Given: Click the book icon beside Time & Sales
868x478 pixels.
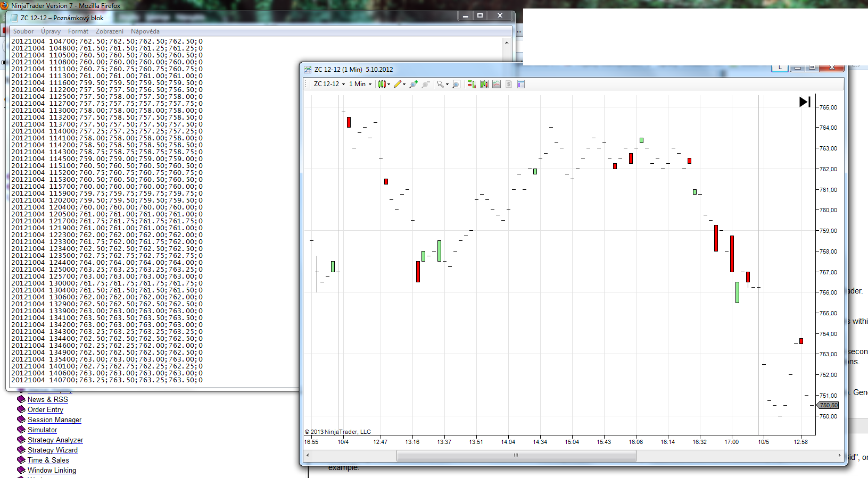Looking at the screenshot, I should point(21,460).
